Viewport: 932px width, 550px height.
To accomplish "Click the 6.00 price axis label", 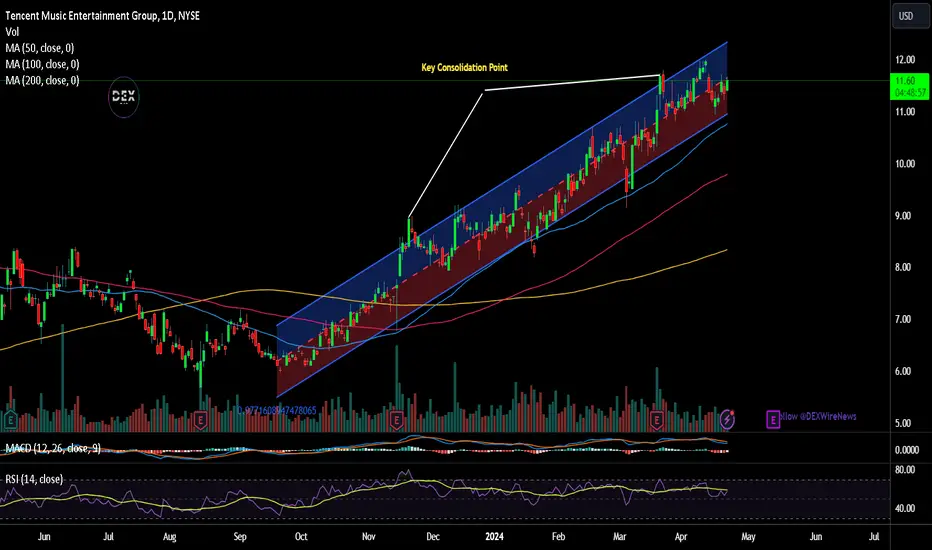I will 905,371.
